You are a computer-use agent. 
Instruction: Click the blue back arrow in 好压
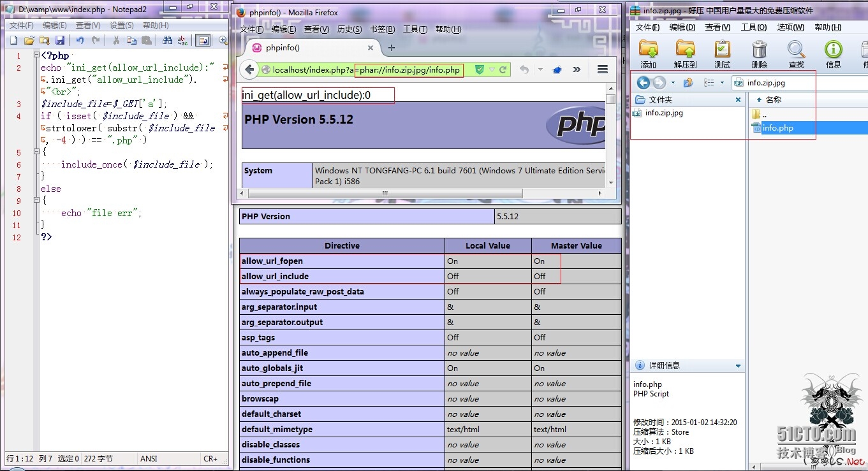pos(644,83)
